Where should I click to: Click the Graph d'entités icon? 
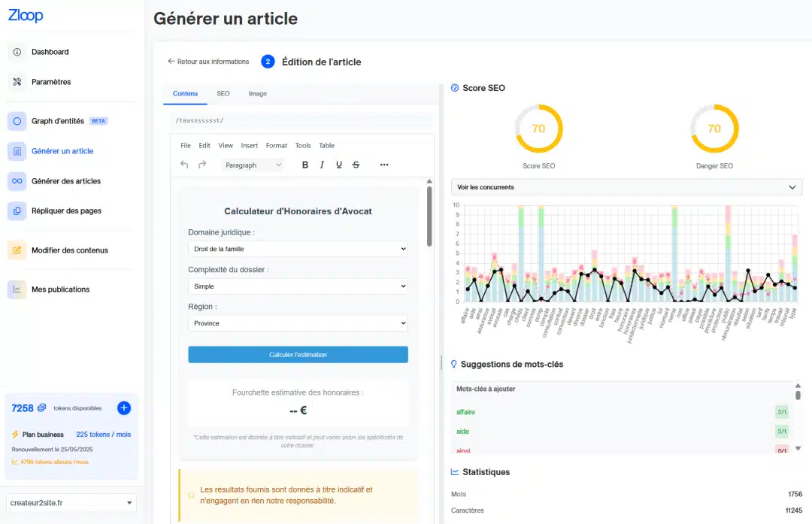[x=17, y=121]
